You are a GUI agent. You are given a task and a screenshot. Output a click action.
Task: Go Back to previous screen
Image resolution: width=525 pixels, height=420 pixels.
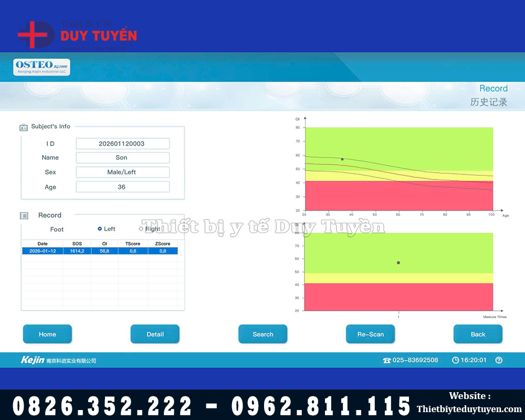(478, 334)
